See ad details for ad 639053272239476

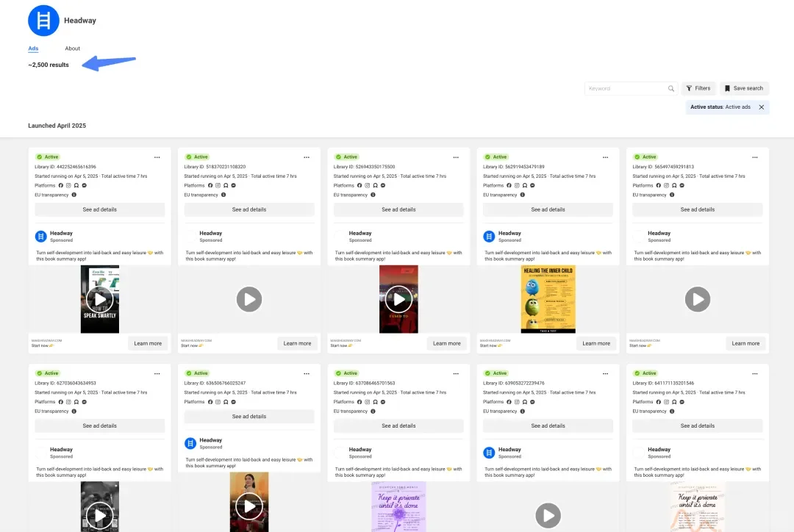click(548, 425)
